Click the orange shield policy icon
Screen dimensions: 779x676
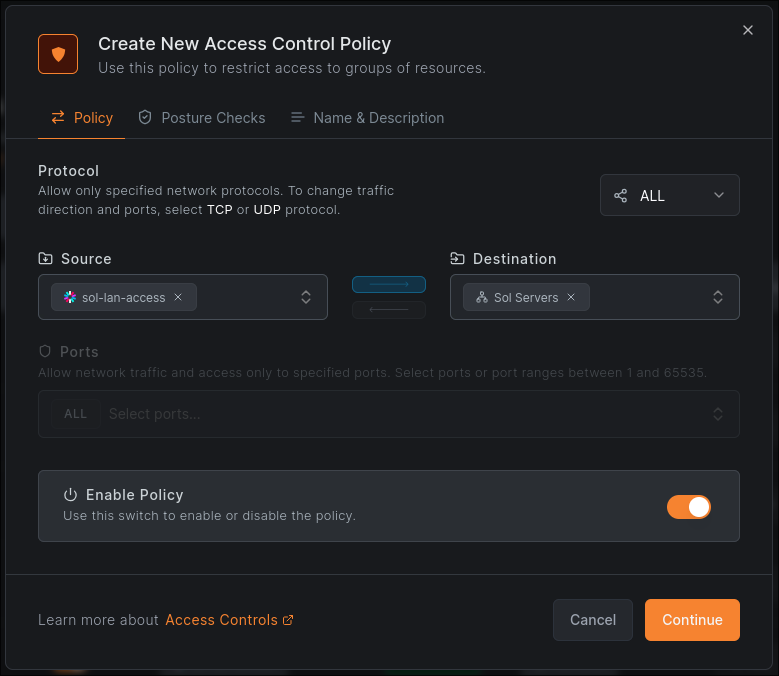point(58,54)
